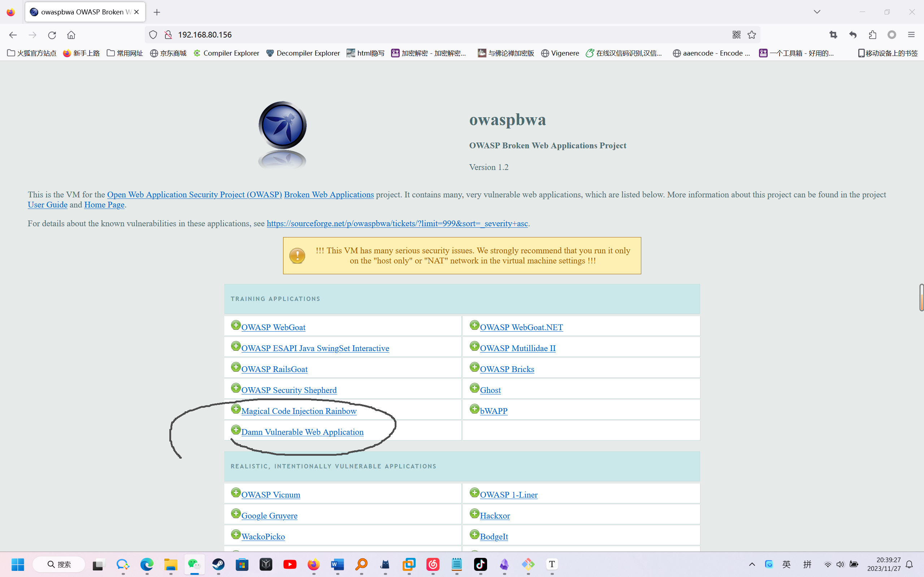The image size is (924, 577).
Task: Expand the Hackxor plus icon
Action: point(474,513)
